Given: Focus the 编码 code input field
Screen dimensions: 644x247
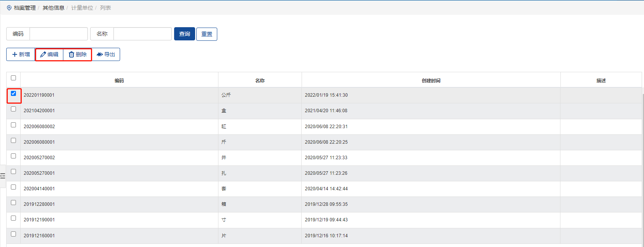Looking at the screenshot, I should pyautogui.click(x=58, y=34).
